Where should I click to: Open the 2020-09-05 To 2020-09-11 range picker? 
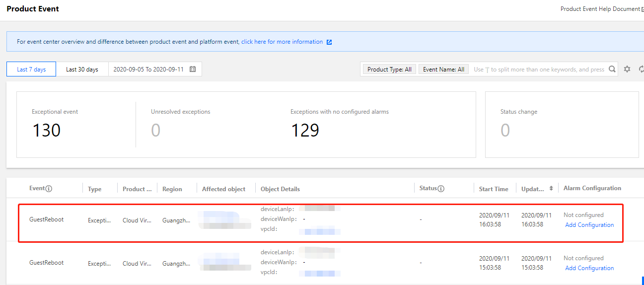(x=155, y=70)
